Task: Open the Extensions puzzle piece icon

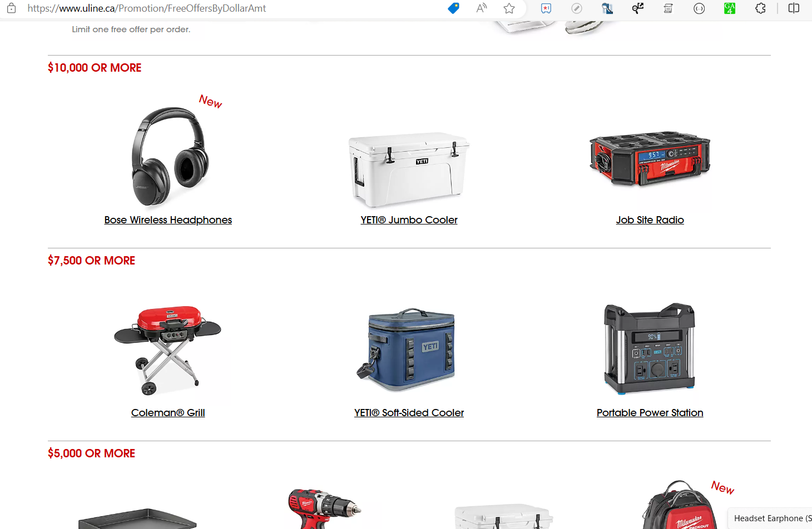Action: tap(760, 8)
